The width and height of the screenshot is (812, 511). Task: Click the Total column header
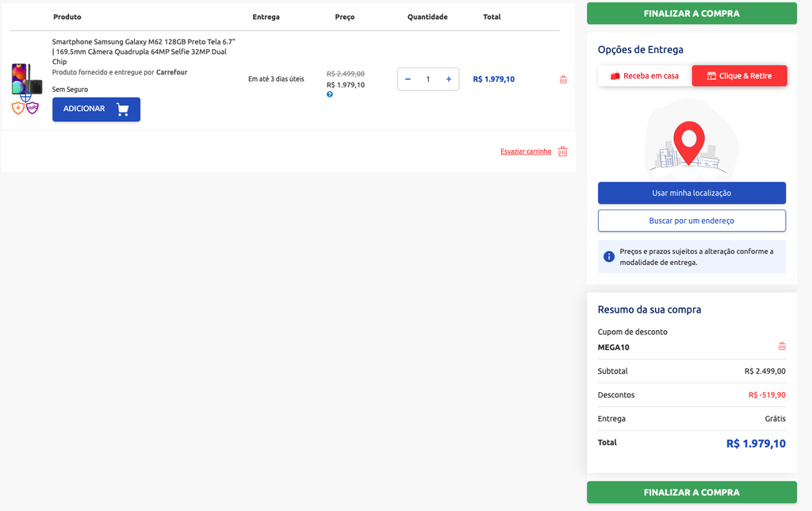492,17
